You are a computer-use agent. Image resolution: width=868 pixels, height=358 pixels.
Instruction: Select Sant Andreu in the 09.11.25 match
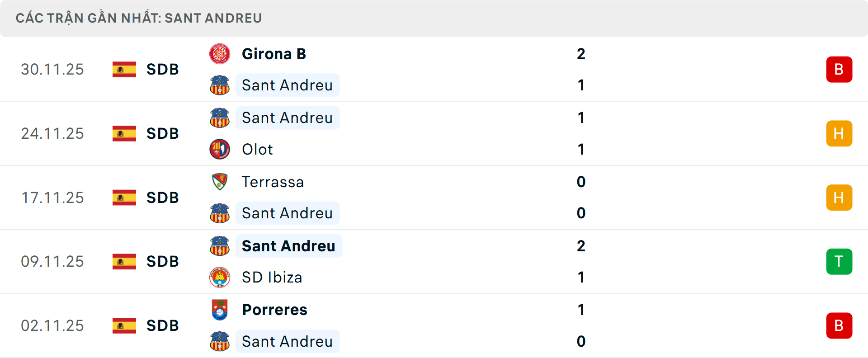(x=288, y=246)
